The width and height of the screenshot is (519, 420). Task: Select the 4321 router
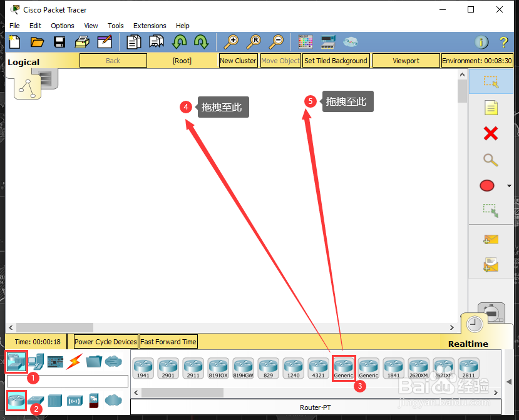click(x=318, y=368)
